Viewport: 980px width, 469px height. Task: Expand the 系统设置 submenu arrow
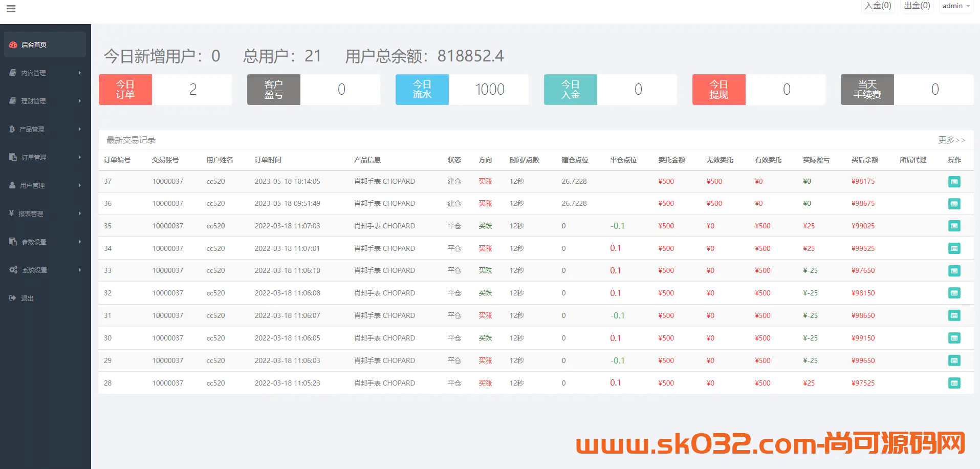80,270
